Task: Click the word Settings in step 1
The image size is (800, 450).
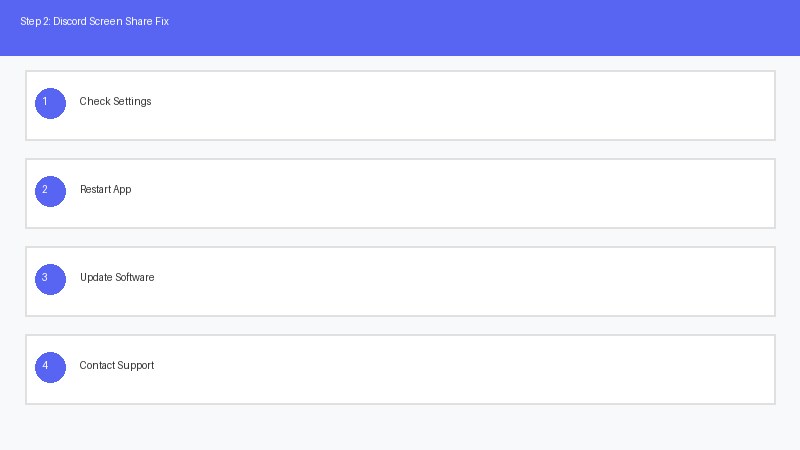Action: point(132,102)
